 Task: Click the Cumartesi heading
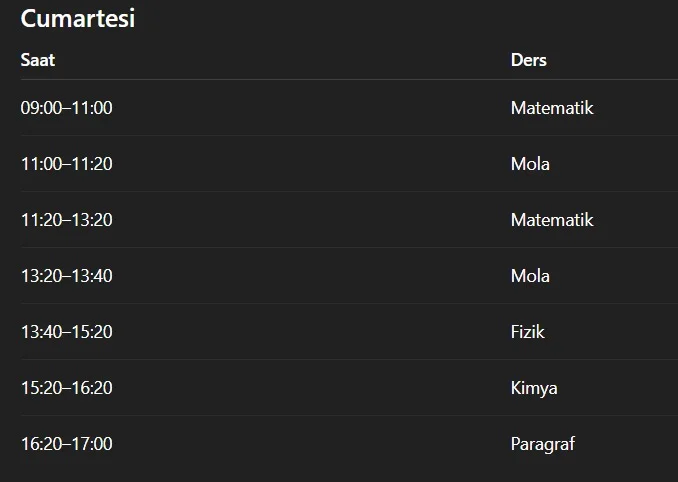pyautogui.click(x=77, y=18)
